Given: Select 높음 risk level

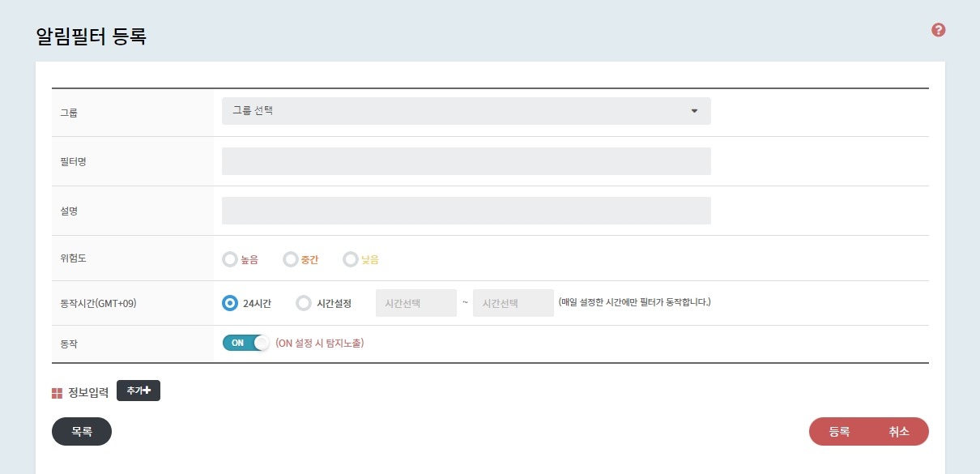Looking at the screenshot, I should (x=230, y=260).
